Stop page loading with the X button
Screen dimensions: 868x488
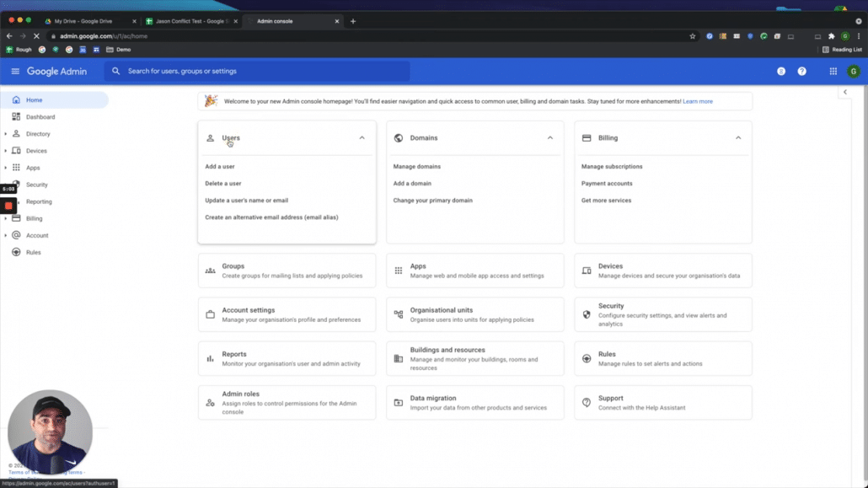(x=36, y=36)
